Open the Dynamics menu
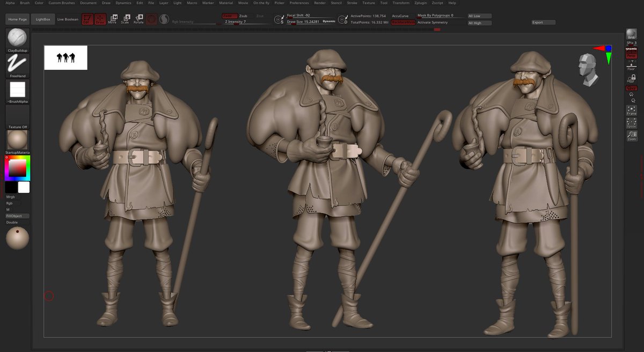Viewport: 644px width, 352px height. click(x=123, y=3)
